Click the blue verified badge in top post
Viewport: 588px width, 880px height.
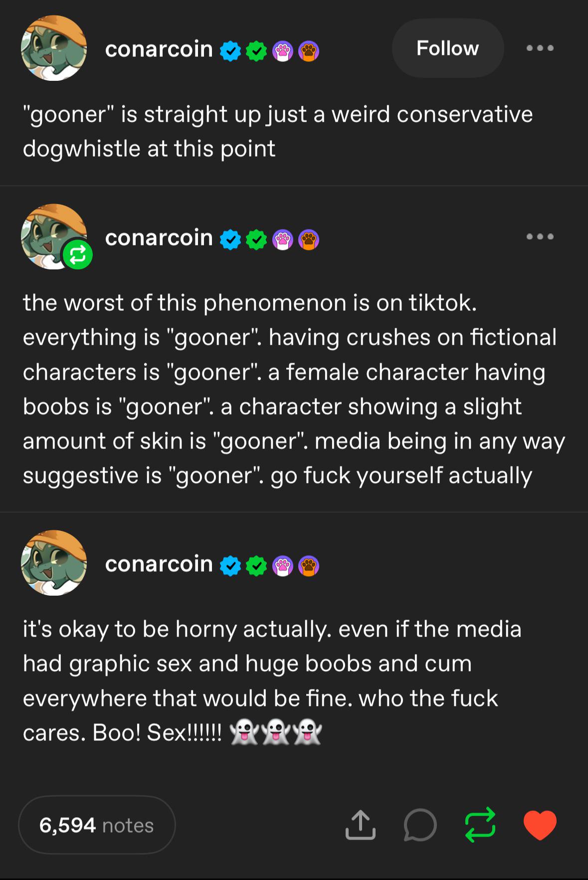click(230, 51)
